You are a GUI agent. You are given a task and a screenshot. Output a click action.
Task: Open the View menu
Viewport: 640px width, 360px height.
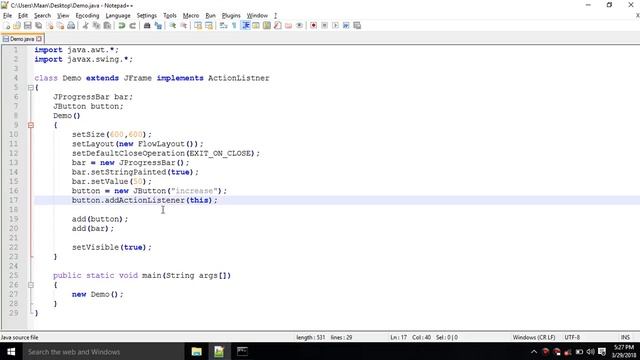pos(63,16)
